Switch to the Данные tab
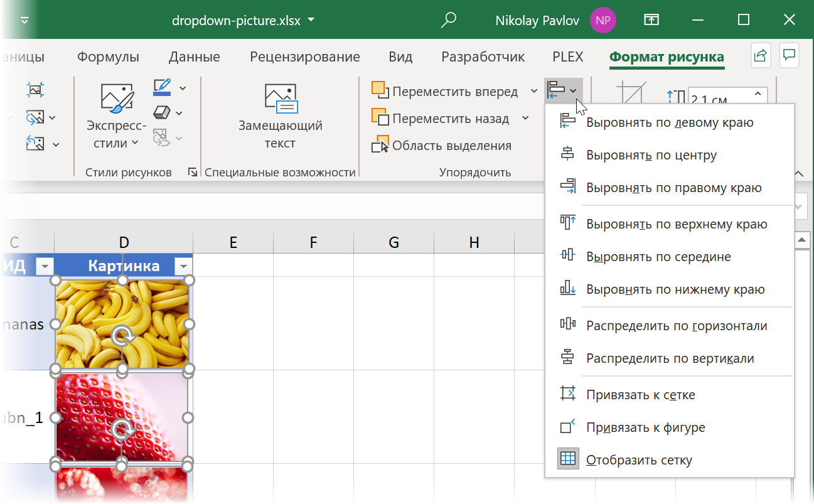Screen dimensions: 814x504 pyautogui.click(x=195, y=57)
